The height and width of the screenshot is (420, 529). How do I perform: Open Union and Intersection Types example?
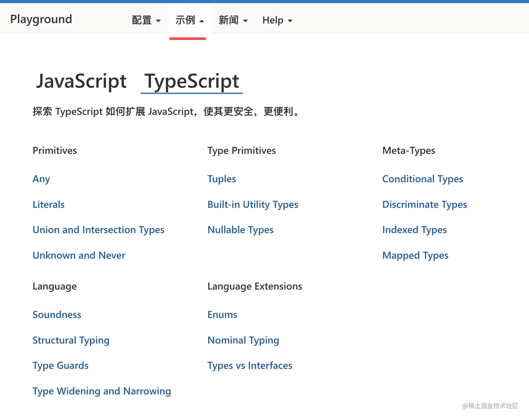coord(98,230)
